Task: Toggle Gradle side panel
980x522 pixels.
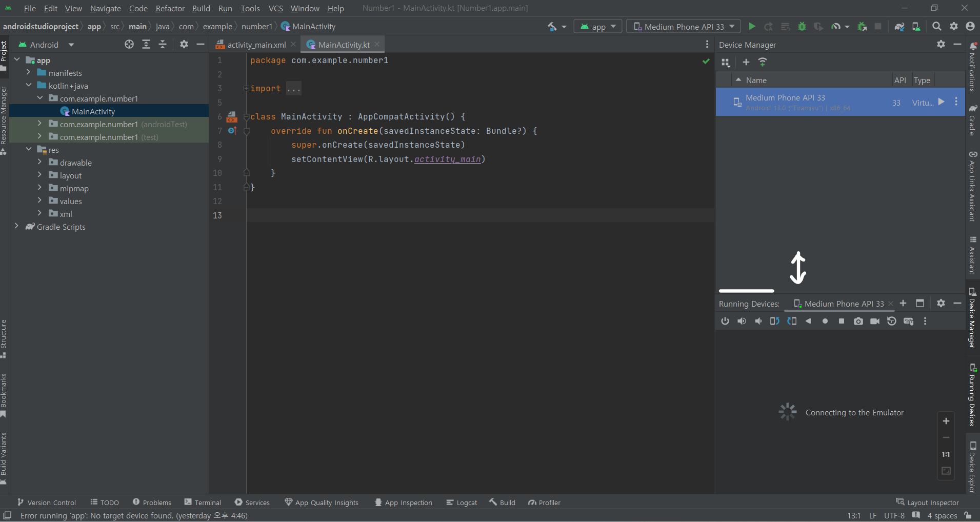Action: point(972,121)
